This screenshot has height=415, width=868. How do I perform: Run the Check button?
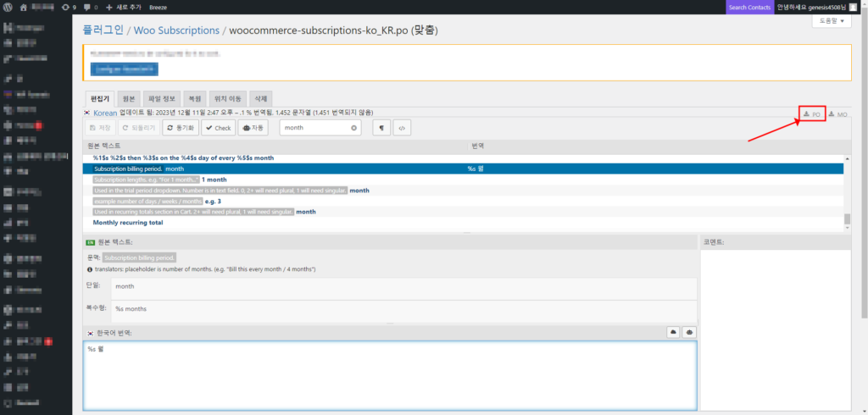pos(218,128)
